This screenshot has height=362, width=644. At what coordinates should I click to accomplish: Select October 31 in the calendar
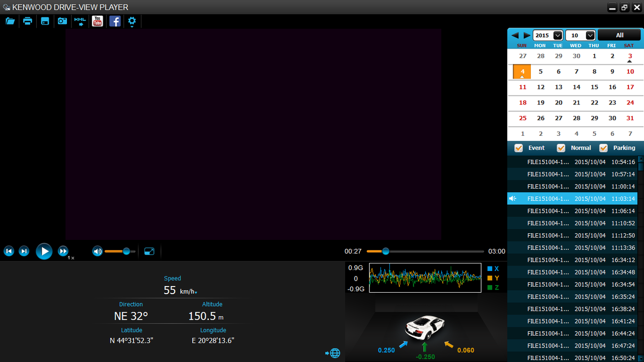630,118
